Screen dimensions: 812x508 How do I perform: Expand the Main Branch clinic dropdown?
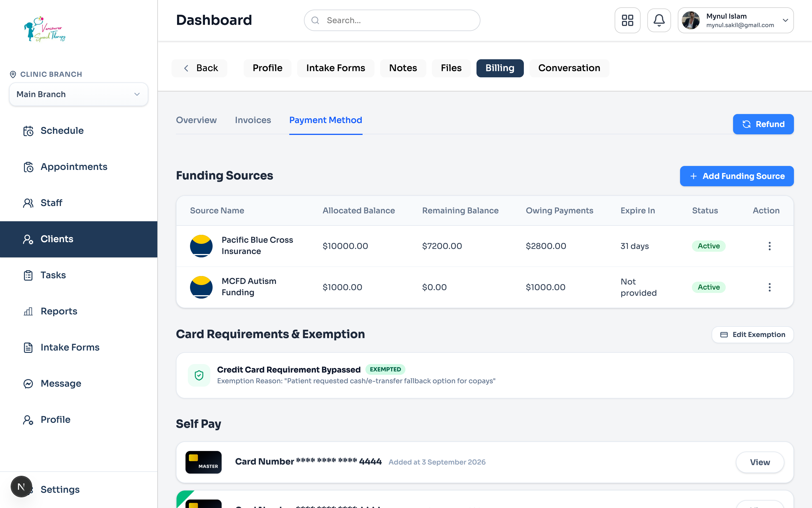click(x=78, y=95)
